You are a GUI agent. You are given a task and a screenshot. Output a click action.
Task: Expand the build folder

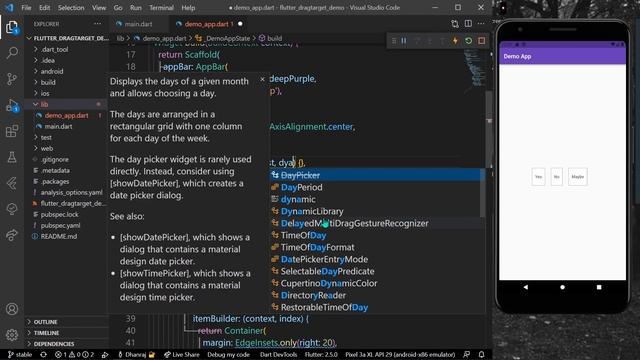coord(48,82)
